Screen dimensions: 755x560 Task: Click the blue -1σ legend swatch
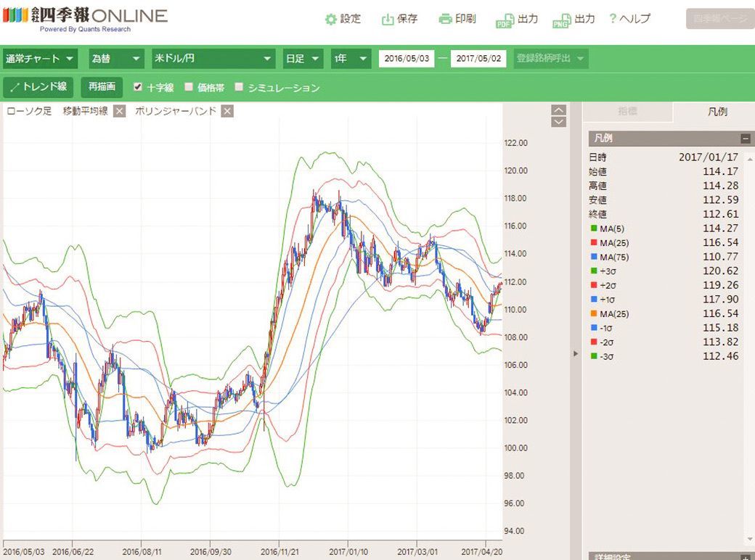click(594, 328)
